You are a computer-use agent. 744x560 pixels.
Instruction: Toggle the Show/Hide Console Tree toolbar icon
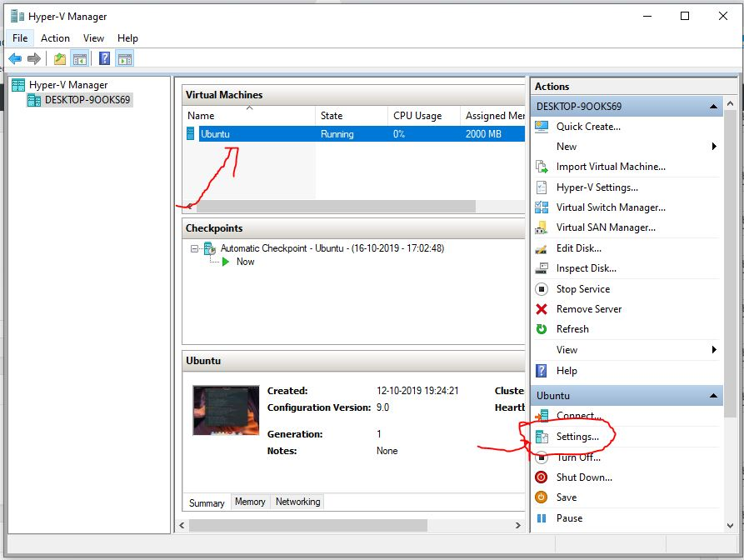[x=80, y=59]
